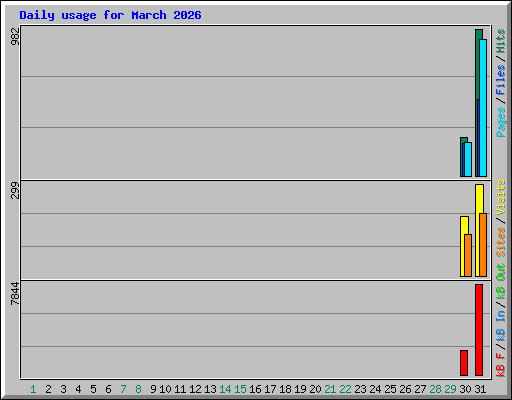
Task: Click green day 8 on the x-axis
Action: pyautogui.click(x=138, y=389)
